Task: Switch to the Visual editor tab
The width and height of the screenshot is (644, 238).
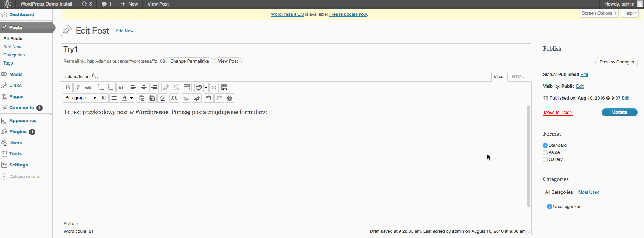Action: pos(500,77)
